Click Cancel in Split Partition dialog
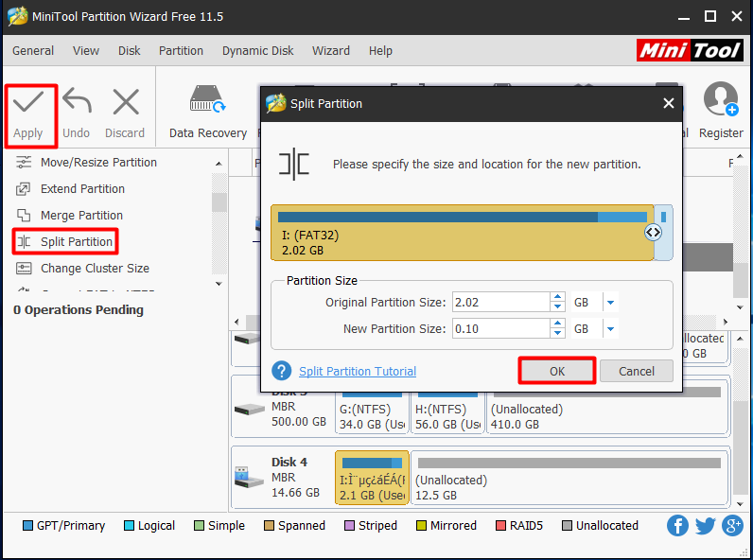Screen dimensions: 753x560 tap(637, 371)
